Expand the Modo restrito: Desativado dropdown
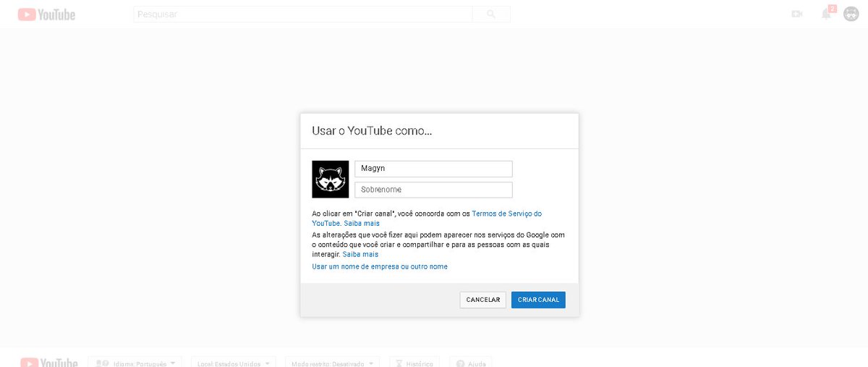This screenshot has height=367, width=868. point(333,363)
